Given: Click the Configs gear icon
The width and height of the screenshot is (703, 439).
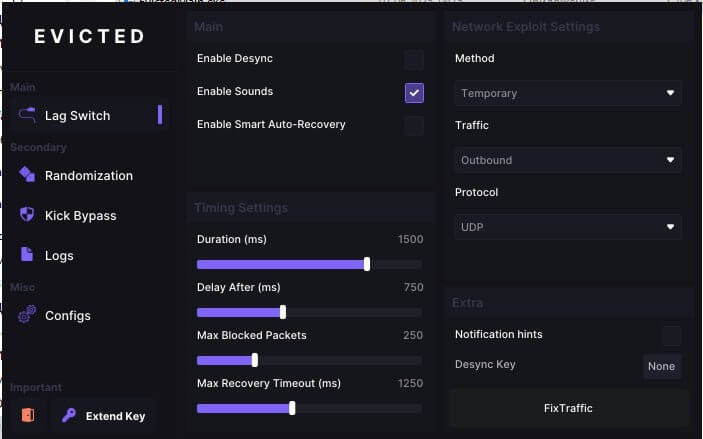Looking at the screenshot, I should click(x=27, y=315).
